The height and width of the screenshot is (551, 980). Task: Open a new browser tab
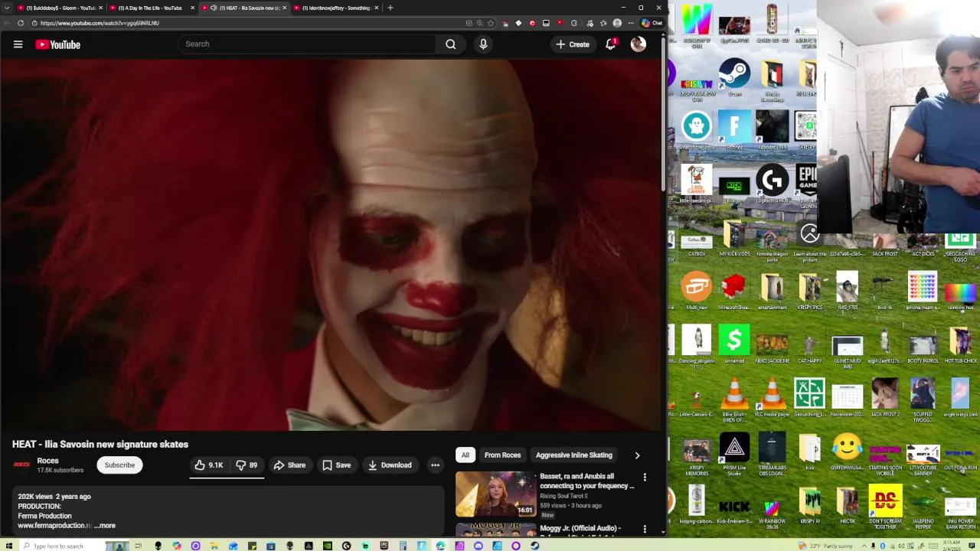click(x=390, y=8)
